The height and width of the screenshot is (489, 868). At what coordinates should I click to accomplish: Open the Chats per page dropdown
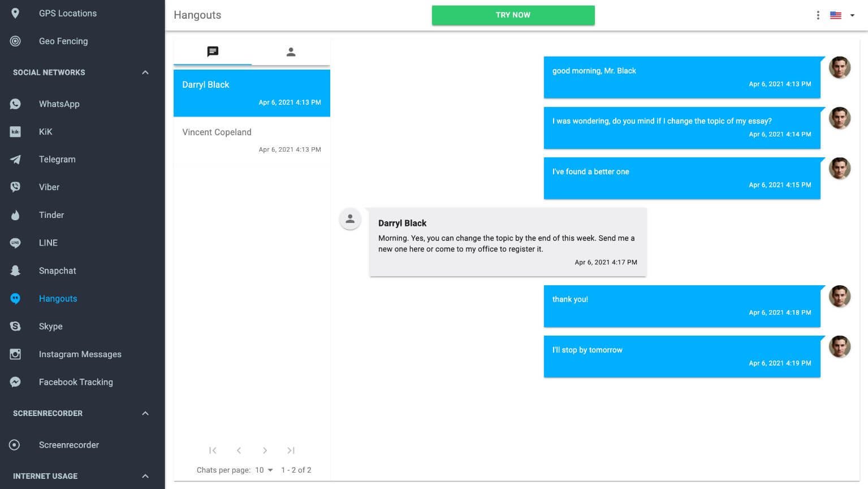pyautogui.click(x=264, y=470)
